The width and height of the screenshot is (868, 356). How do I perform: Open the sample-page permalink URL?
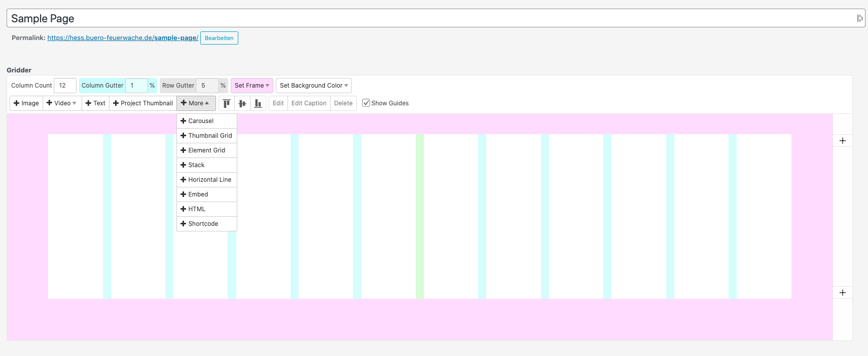[123, 38]
